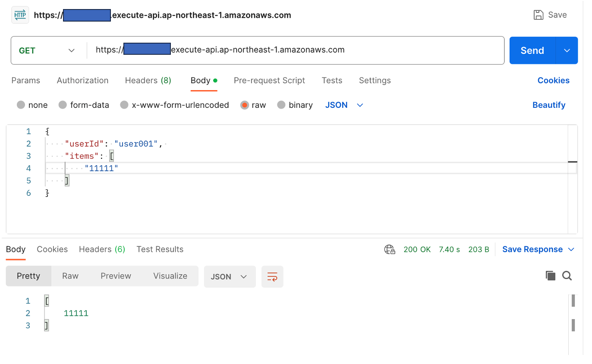Search the response with the magnifier icon
The height and width of the screenshot is (364, 592).
coord(567,276)
